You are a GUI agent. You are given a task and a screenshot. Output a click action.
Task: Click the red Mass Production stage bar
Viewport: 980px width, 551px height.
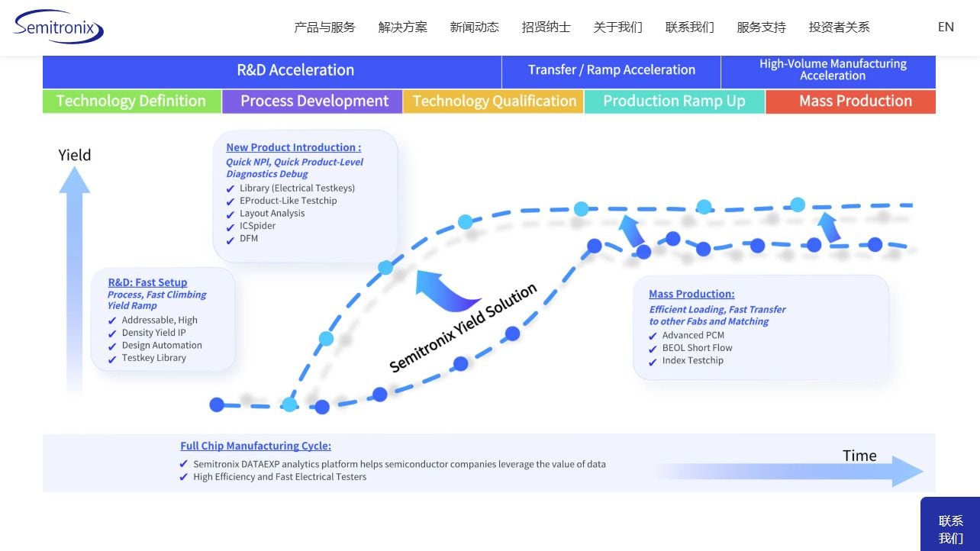point(851,101)
